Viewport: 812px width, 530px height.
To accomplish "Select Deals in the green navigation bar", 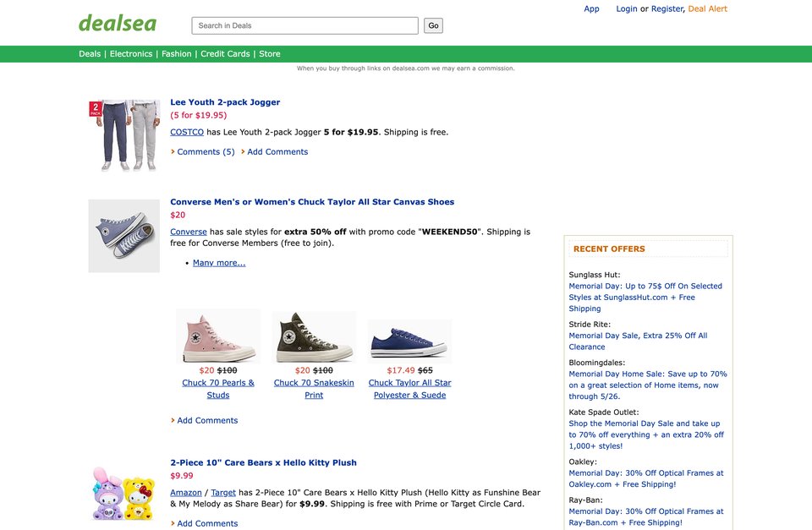I will point(90,54).
